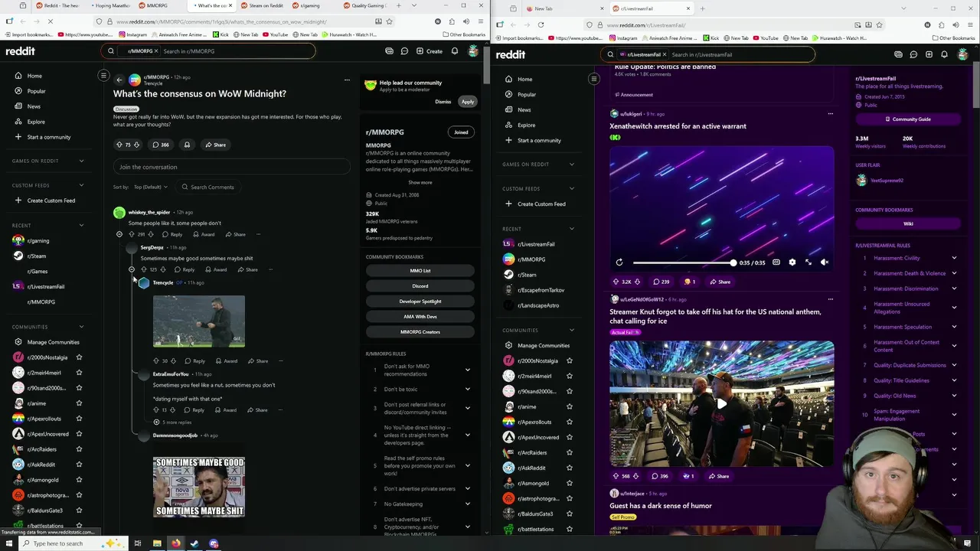The height and width of the screenshot is (551, 980).
Task: Favorite r/2000sNostalgia in left sidebar
Action: pos(79,357)
